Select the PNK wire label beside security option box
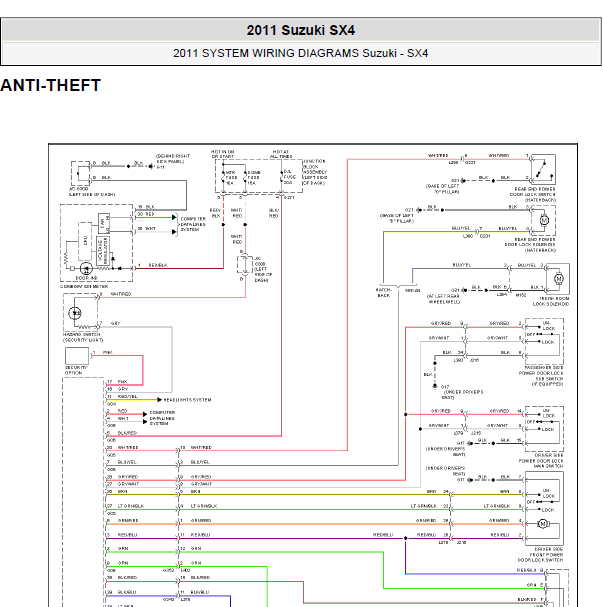 pos(107,352)
